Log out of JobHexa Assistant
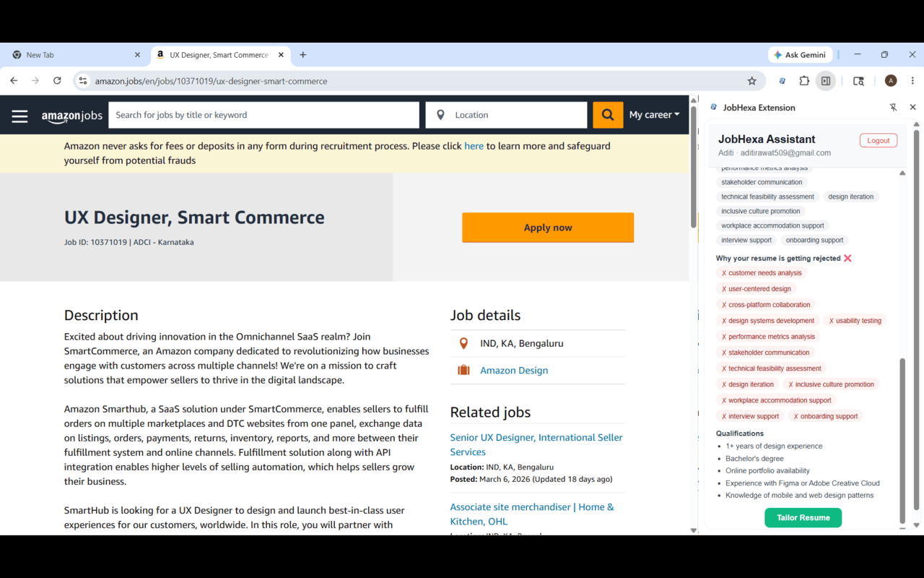 click(x=878, y=140)
